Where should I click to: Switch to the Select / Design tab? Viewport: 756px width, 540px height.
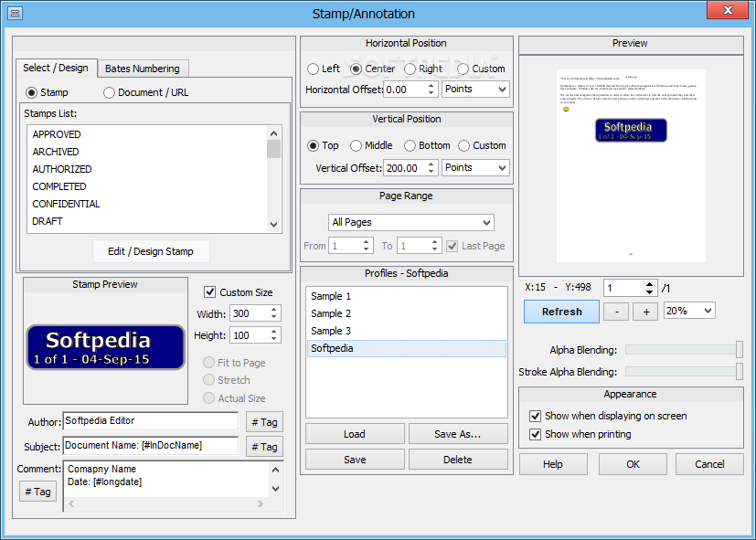tap(56, 68)
